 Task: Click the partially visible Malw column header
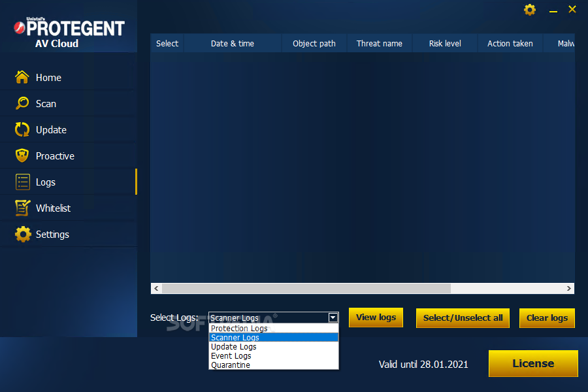559,44
